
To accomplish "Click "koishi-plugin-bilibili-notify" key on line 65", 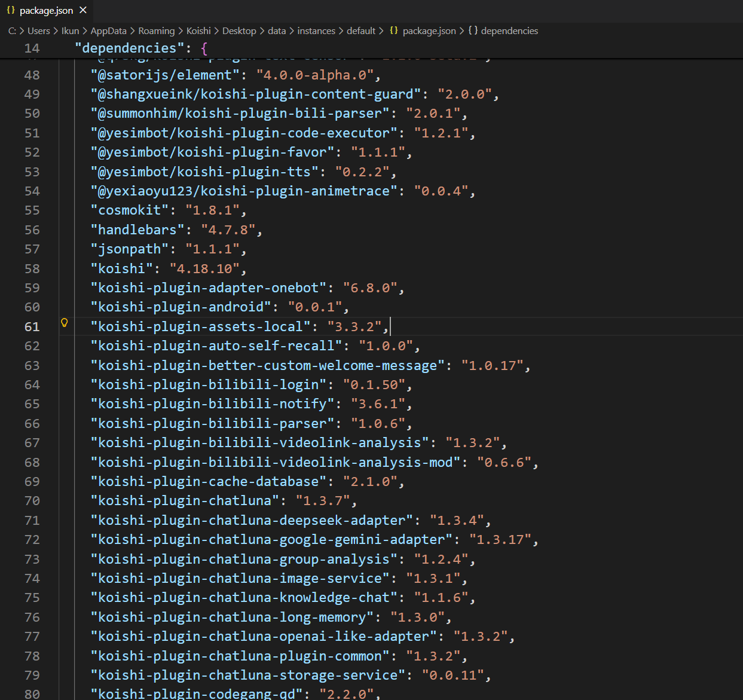I will 212,404.
